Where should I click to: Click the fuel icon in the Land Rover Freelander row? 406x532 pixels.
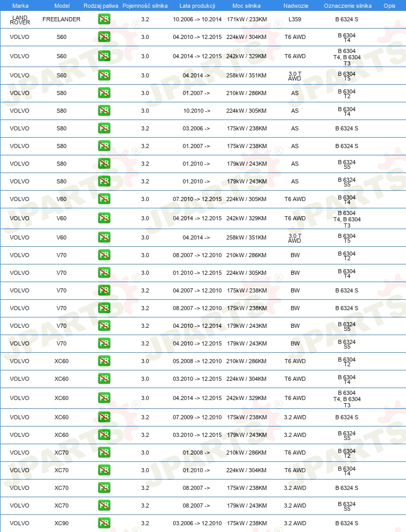104,19
